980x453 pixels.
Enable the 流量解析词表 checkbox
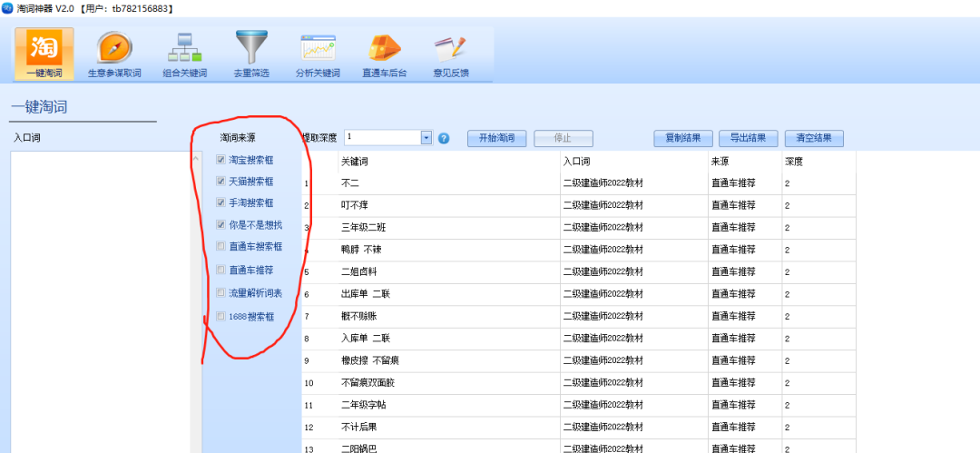(220, 292)
